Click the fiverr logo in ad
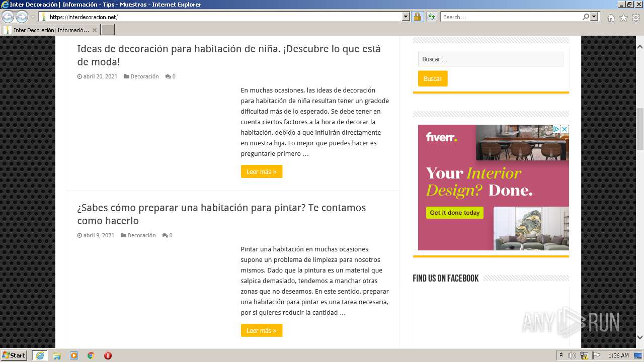 (x=441, y=137)
